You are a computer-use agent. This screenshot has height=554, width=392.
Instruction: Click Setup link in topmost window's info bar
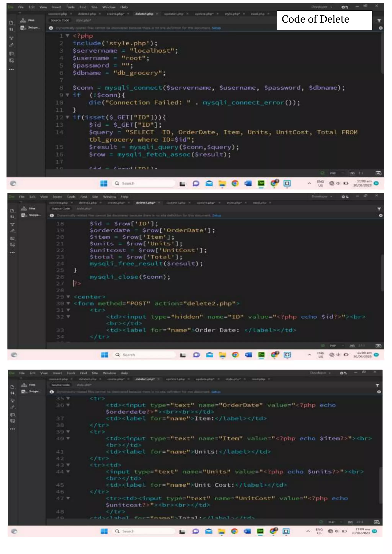216,28
